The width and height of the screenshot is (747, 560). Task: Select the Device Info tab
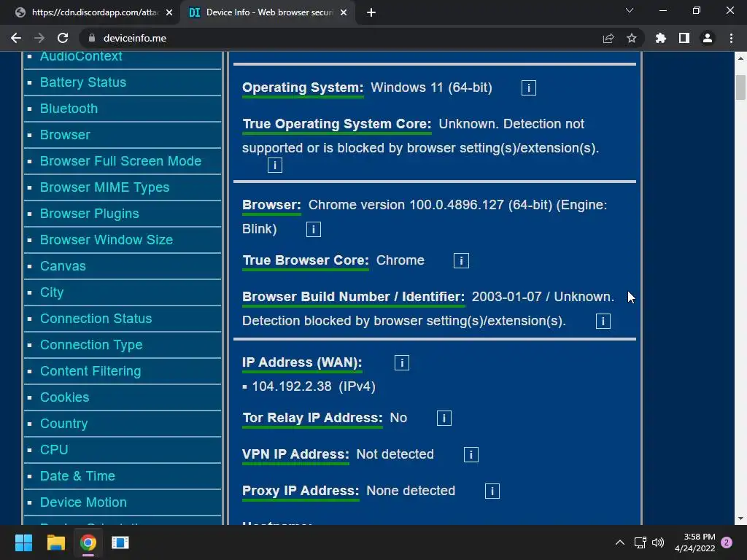click(268, 12)
